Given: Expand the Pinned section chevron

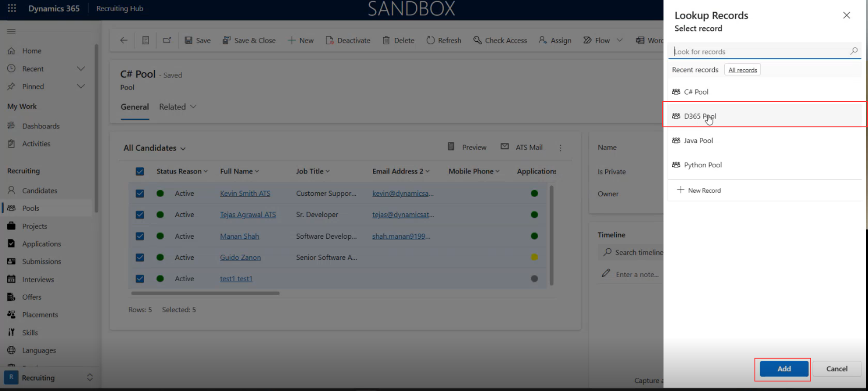Looking at the screenshot, I should coord(81,86).
